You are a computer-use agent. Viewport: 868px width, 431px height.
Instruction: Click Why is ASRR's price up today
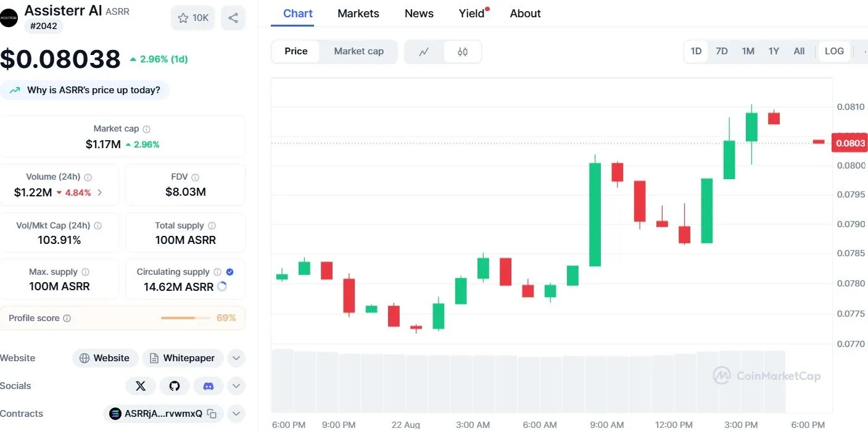86,90
